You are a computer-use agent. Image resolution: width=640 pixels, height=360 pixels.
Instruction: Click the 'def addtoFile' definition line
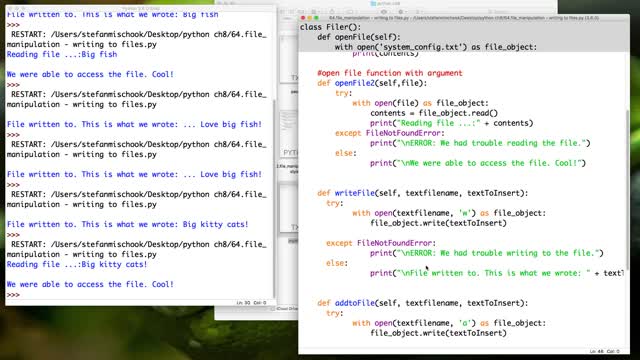[x=422, y=303]
